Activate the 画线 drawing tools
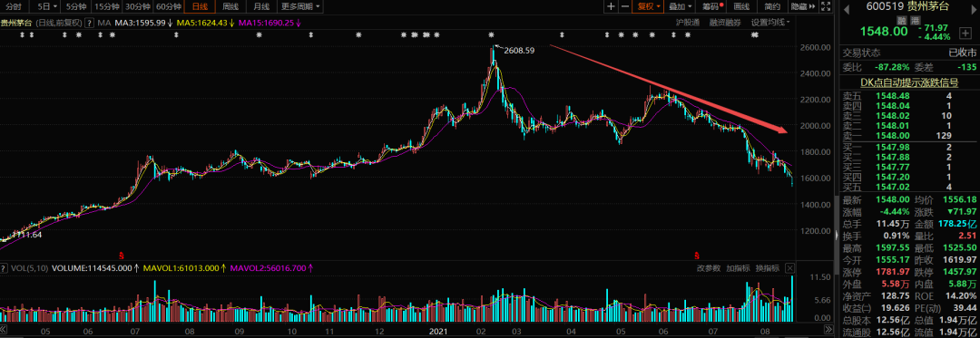980x338 pixels. pyautogui.click(x=741, y=7)
